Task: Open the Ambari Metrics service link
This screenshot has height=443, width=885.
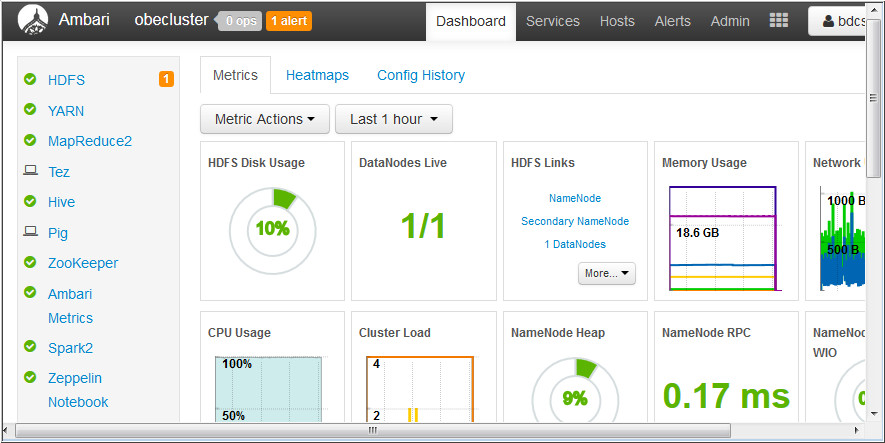Action: (70, 306)
